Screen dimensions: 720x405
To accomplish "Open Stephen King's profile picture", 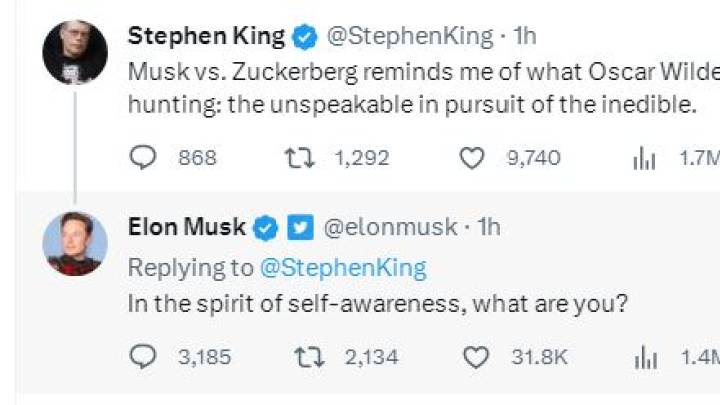I will click(x=75, y=52).
